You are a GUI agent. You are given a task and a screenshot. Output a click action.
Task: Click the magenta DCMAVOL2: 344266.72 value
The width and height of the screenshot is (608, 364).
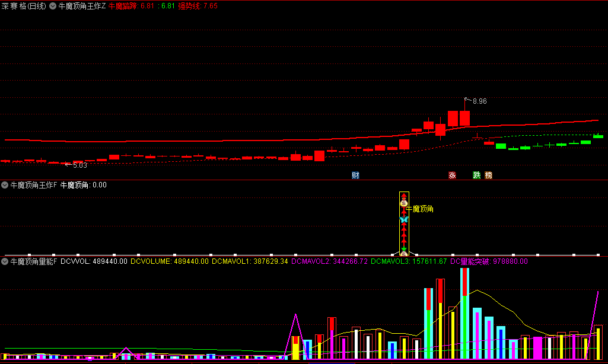click(329, 261)
